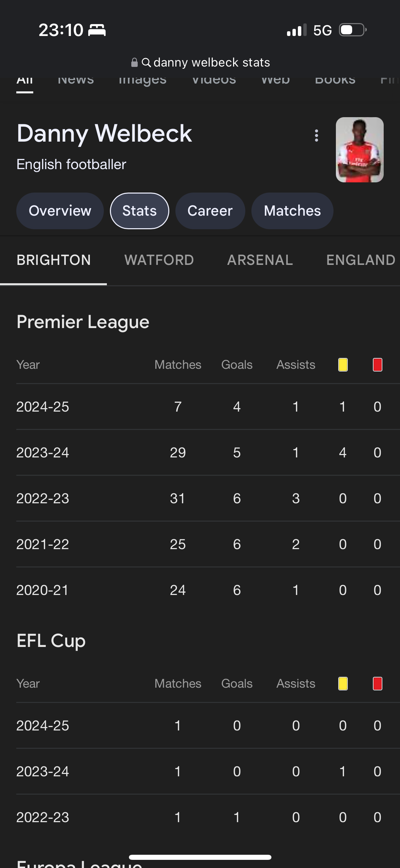
Task: Switch to the Overview chip
Action: [60, 211]
